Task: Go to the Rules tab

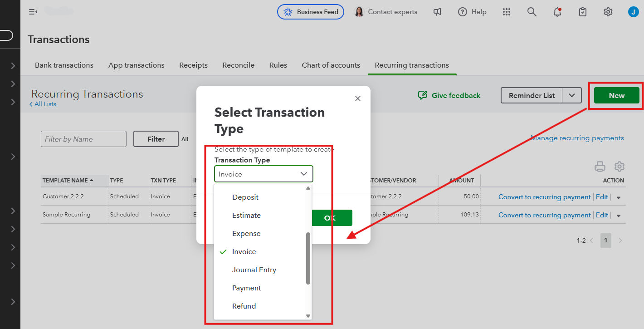Action: tap(278, 65)
